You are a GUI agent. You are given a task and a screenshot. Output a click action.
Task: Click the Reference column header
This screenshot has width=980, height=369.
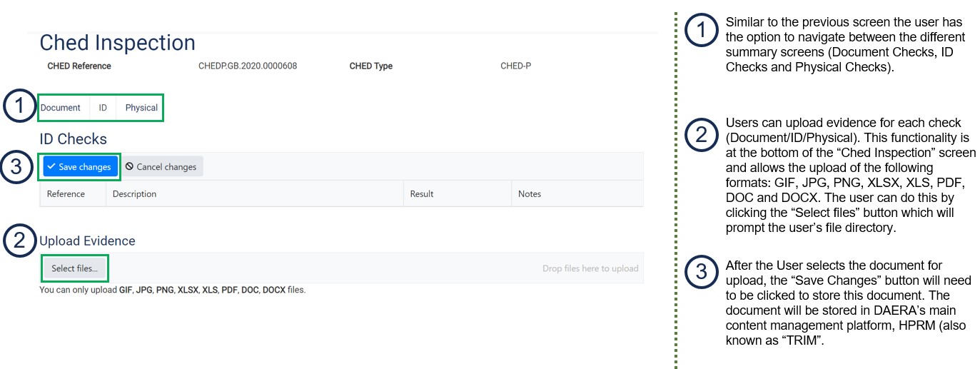pyautogui.click(x=66, y=194)
